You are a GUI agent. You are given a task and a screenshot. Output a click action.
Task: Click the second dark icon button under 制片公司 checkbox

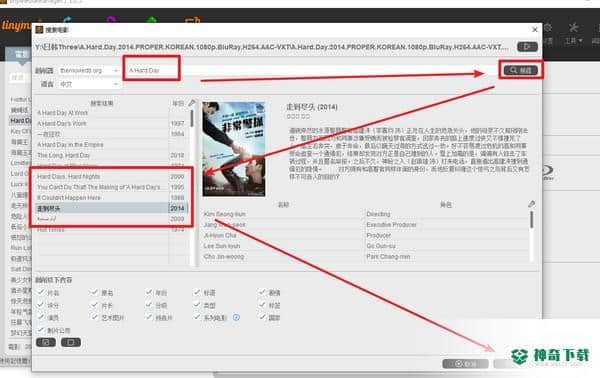tap(71, 342)
